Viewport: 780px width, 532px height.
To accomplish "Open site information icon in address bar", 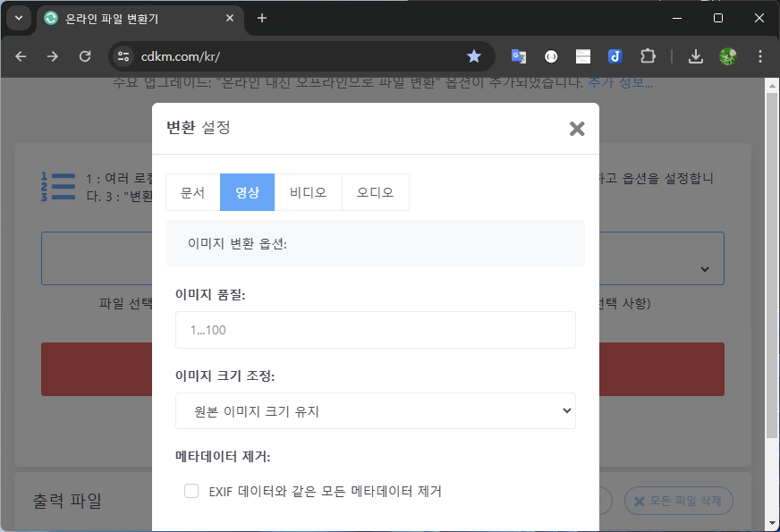I will pos(123,56).
